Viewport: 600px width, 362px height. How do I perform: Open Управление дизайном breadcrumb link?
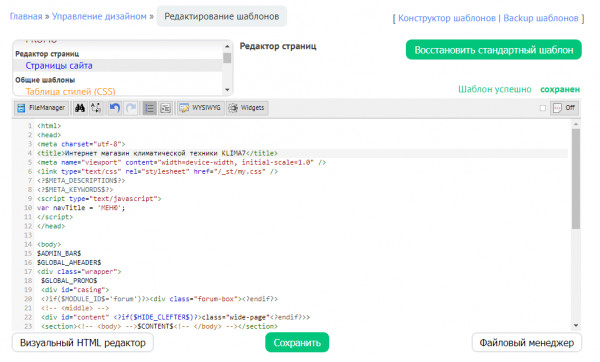pyautogui.click(x=99, y=16)
